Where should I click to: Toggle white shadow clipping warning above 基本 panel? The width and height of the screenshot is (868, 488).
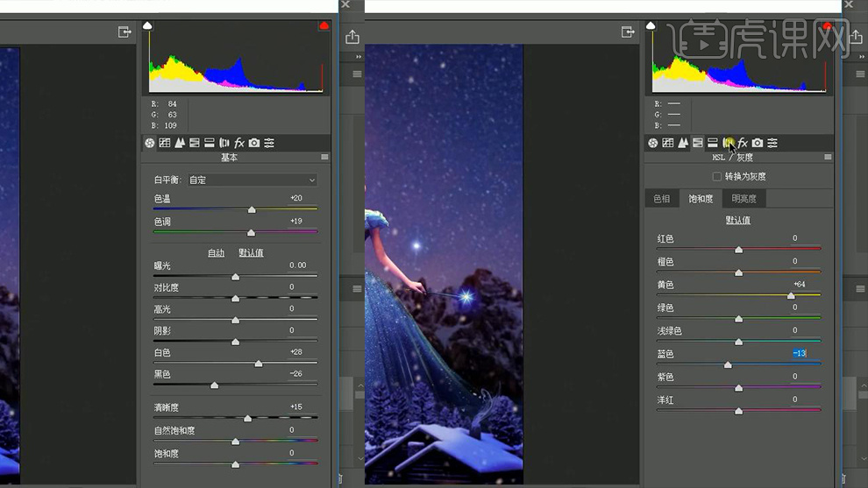click(148, 26)
